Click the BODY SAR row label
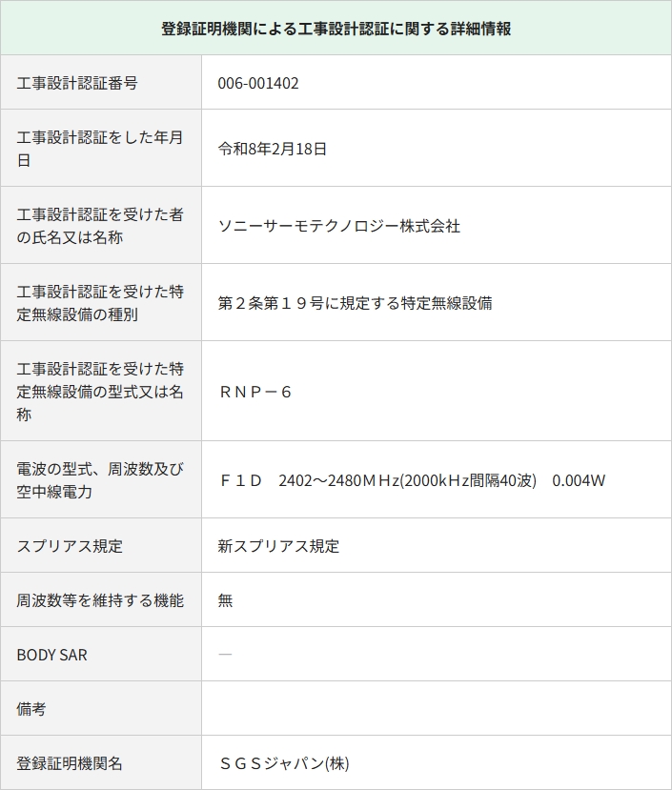This screenshot has height=790, width=672. coord(52,656)
